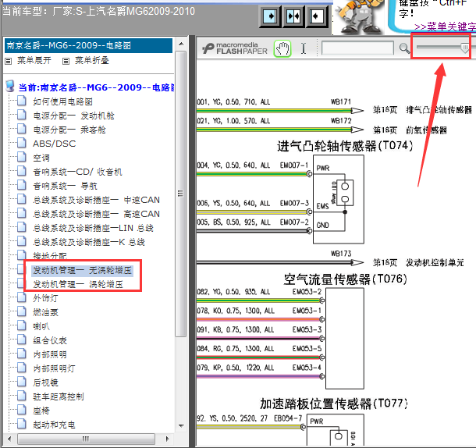Open the 内部照明 diagram
Screen dimensions: 476x448
click(50, 354)
